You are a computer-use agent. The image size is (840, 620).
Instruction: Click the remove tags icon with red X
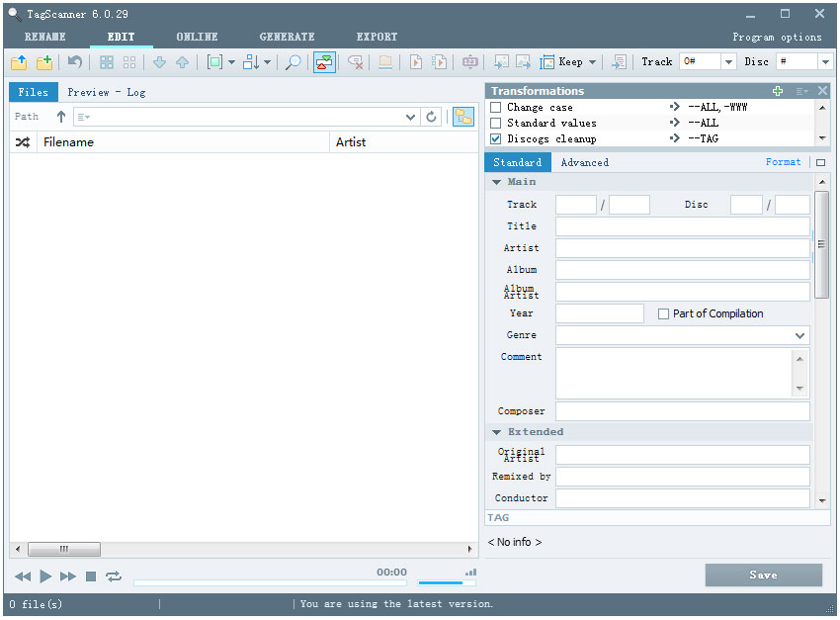[x=356, y=62]
